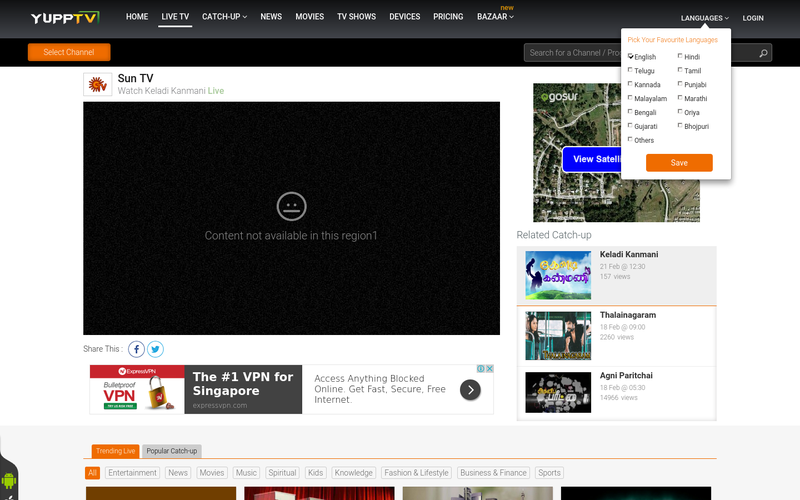Expand the Bazaar dropdown menu
The width and height of the screenshot is (800, 500).
(495, 17)
